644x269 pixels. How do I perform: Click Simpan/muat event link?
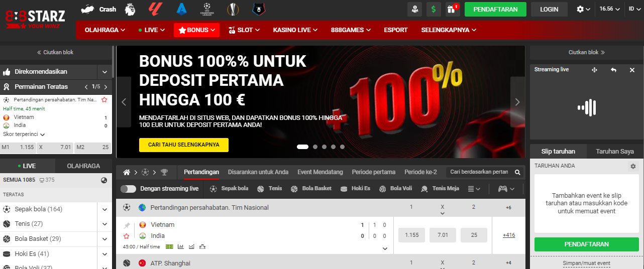pyautogui.click(x=586, y=263)
